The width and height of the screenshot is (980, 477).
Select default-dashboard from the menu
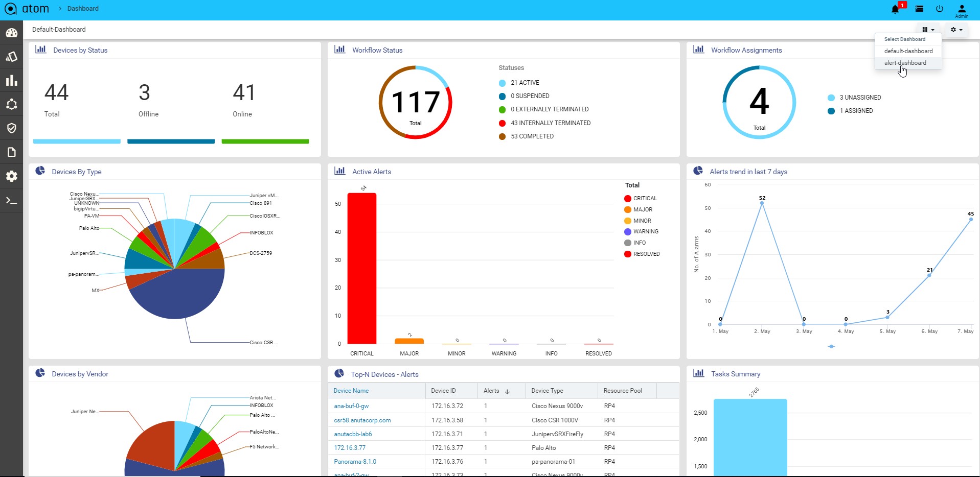(908, 51)
